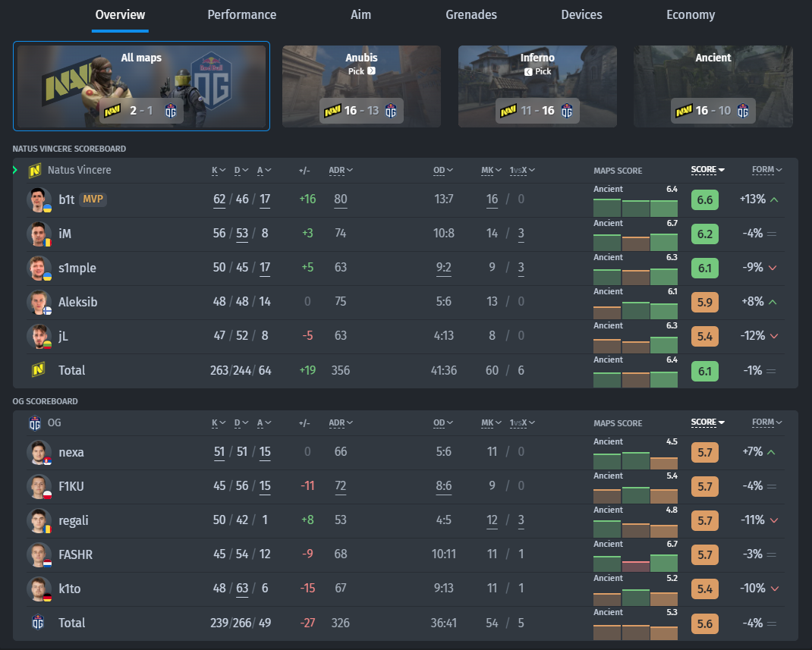Viewport: 812px width, 650px height.
Task: Click the MVP badge next to b1t
Action: coord(93,199)
